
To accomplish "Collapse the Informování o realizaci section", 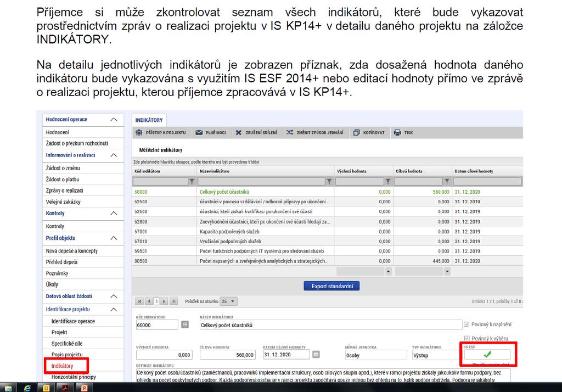I will point(114,155).
